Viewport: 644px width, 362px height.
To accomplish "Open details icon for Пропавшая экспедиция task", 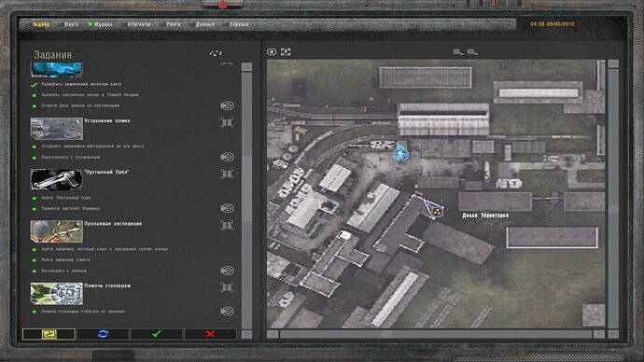I will coord(227,226).
